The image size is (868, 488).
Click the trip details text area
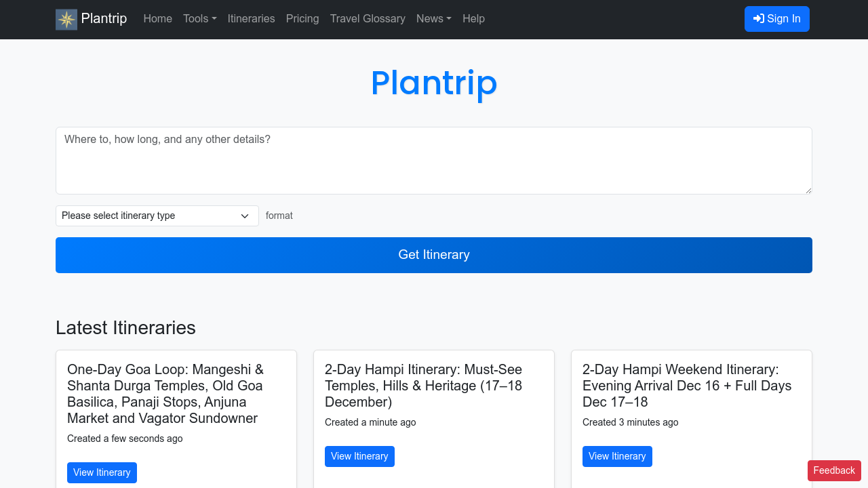click(x=434, y=161)
